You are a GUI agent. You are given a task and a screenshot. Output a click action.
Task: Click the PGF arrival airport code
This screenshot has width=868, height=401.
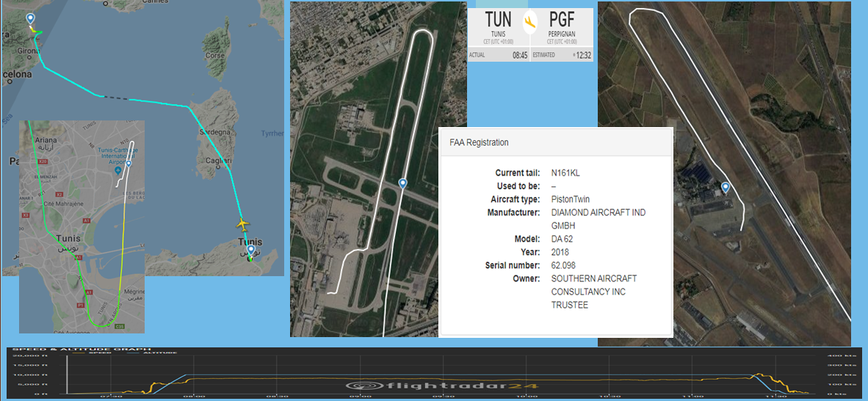pyautogui.click(x=562, y=19)
